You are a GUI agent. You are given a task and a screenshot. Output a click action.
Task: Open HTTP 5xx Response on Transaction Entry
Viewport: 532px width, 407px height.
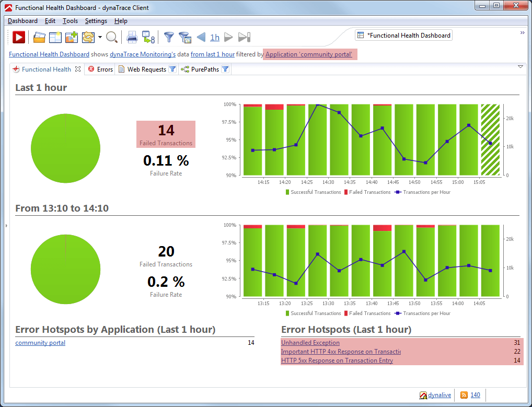click(x=337, y=361)
